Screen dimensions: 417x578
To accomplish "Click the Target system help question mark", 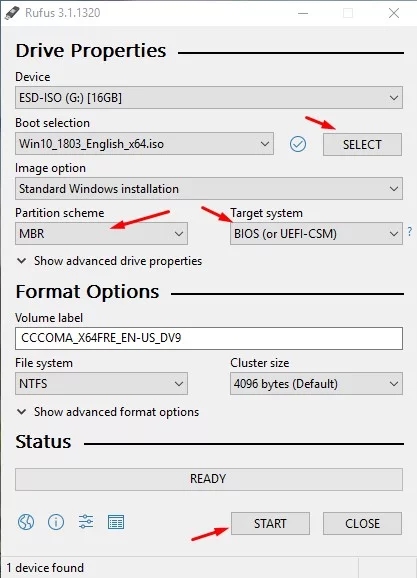I will [x=410, y=231].
